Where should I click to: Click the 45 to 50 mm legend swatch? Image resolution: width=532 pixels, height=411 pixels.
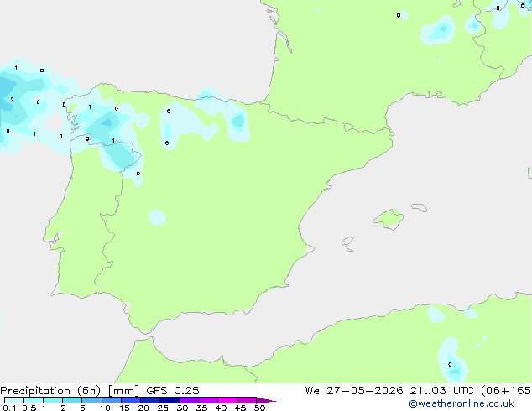click(x=247, y=400)
